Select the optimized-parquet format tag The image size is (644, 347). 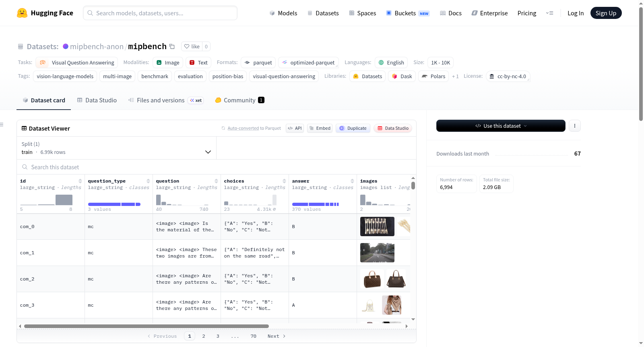pyautogui.click(x=308, y=62)
